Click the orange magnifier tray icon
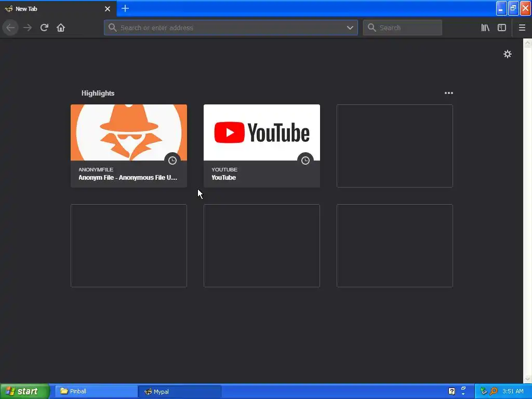Viewport: 532px width, 399px height. pyautogui.click(x=494, y=391)
